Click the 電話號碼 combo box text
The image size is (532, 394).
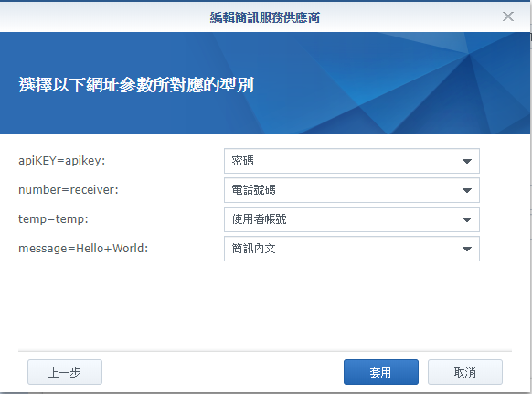click(253, 190)
